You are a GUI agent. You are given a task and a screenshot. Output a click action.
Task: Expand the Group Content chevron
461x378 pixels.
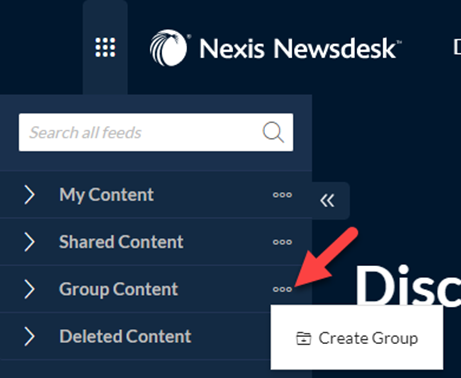(x=29, y=289)
